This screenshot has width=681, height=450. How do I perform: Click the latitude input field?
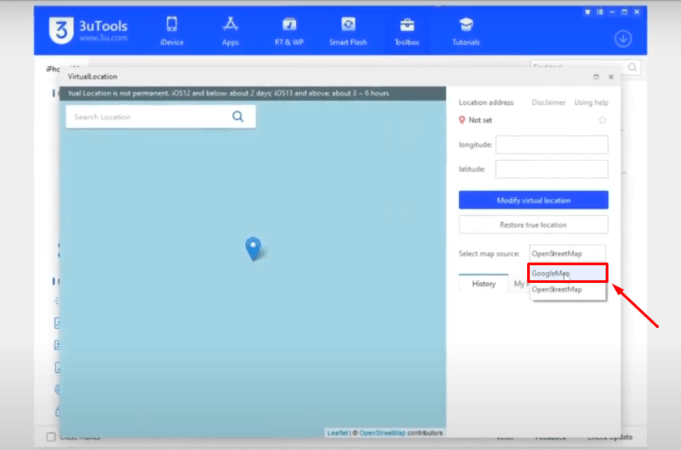(552, 169)
